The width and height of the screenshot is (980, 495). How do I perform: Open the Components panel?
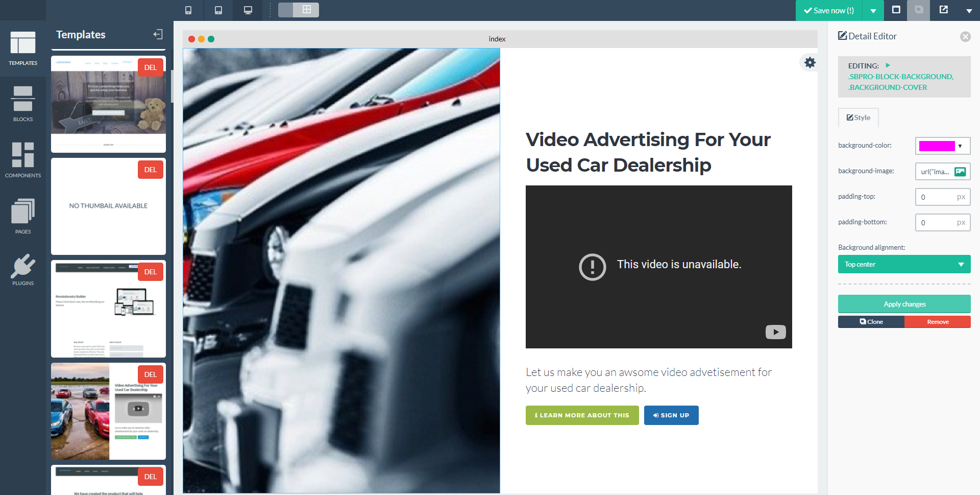pyautogui.click(x=23, y=160)
